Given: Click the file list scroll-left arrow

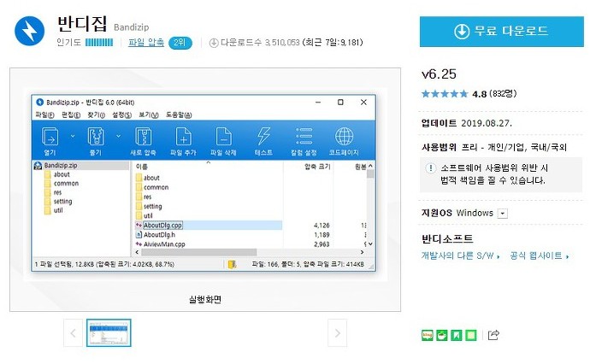Looking at the screenshot, I should pyautogui.click(x=137, y=252).
